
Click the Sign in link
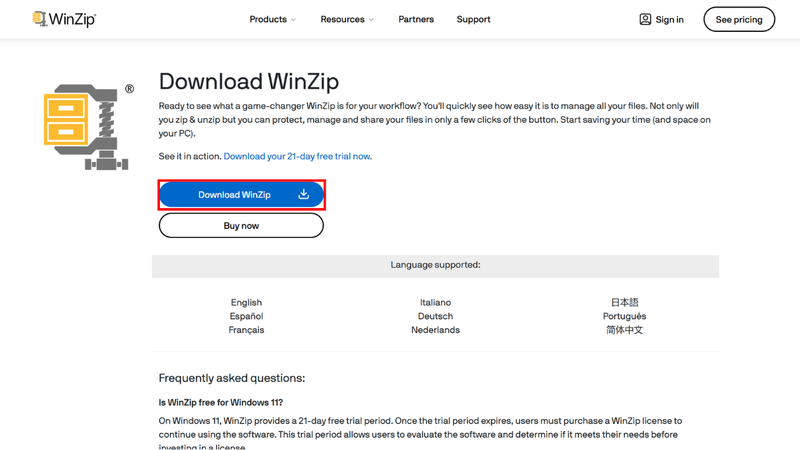pos(661,19)
